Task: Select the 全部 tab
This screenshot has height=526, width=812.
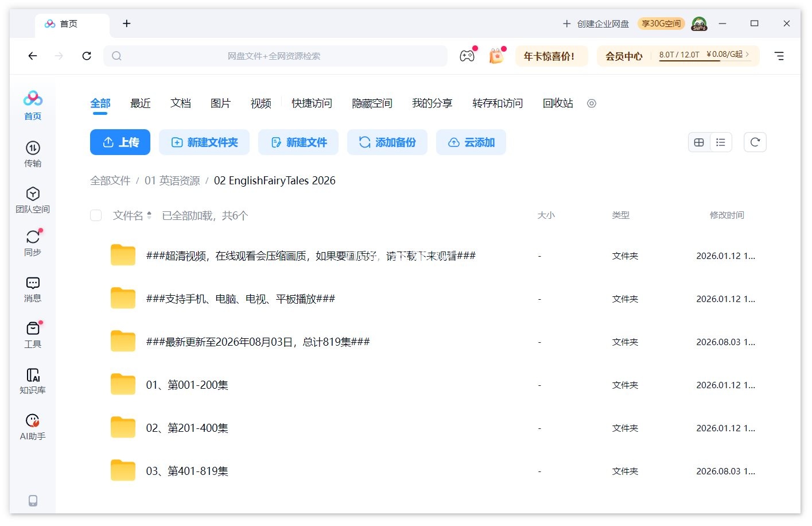Action: (100, 103)
